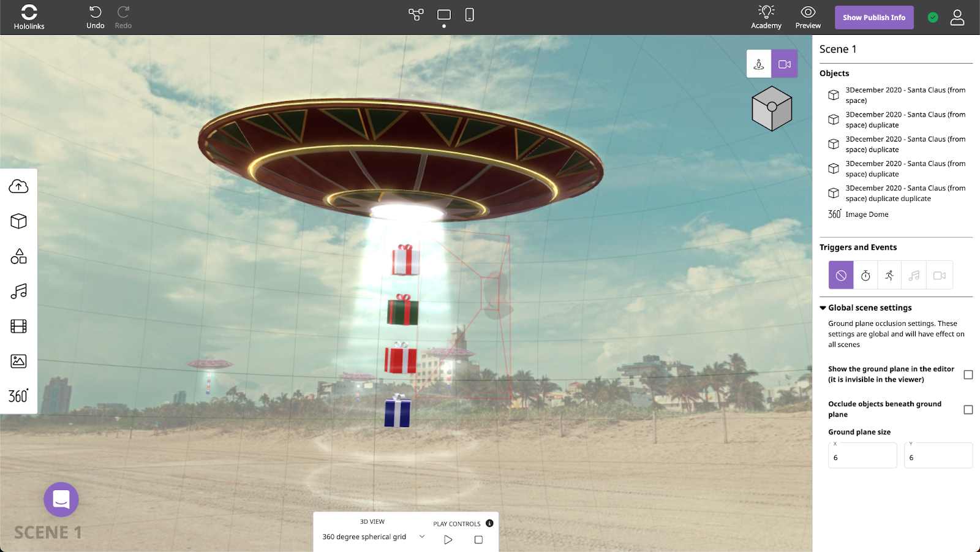Open the video film library

click(x=19, y=326)
